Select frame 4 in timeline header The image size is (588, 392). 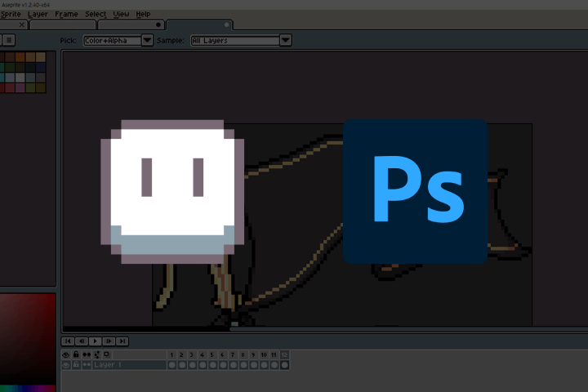tap(203, 354)
